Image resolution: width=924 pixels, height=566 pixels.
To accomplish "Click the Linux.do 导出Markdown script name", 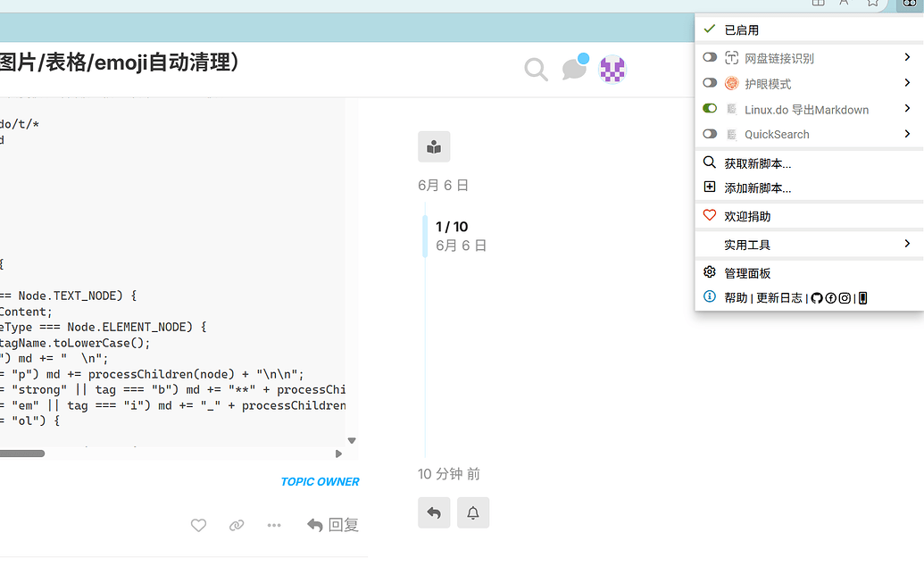I will (x=806, y=110).
